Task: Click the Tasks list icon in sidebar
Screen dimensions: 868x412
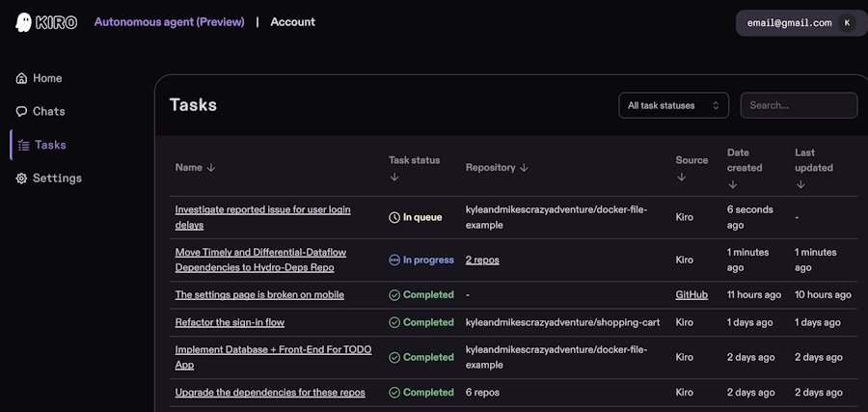Action: [23, 145]
